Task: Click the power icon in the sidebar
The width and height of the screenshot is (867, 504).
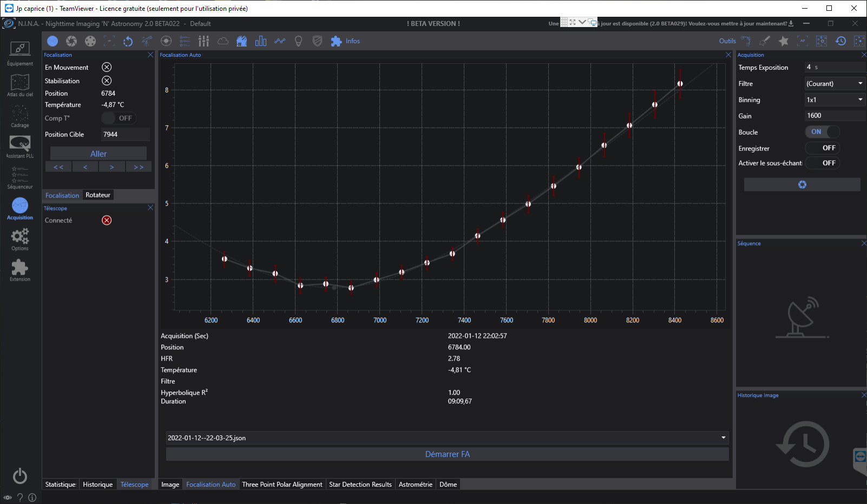Action: (20, 476)
